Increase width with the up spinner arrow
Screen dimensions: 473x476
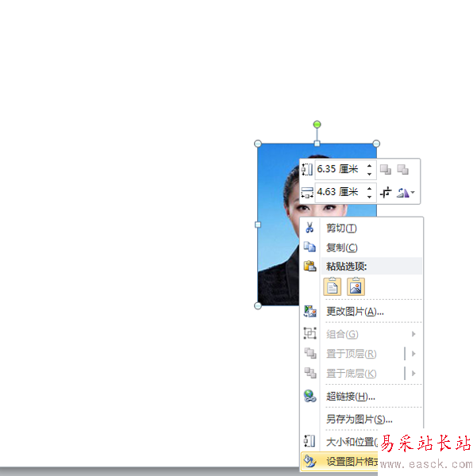[369, 189]
